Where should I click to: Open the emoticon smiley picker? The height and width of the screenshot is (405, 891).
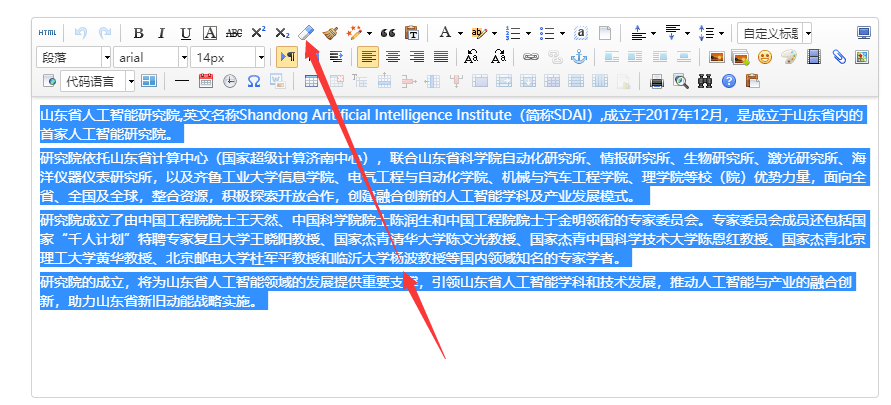[765, 57]
